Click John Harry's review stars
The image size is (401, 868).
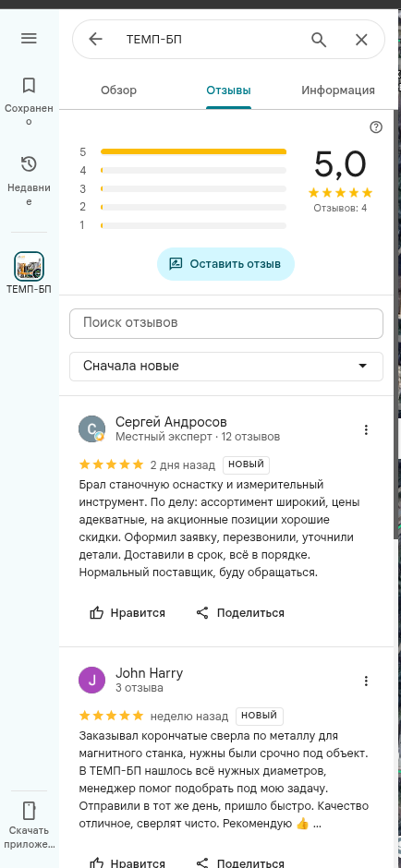[111, 716]
